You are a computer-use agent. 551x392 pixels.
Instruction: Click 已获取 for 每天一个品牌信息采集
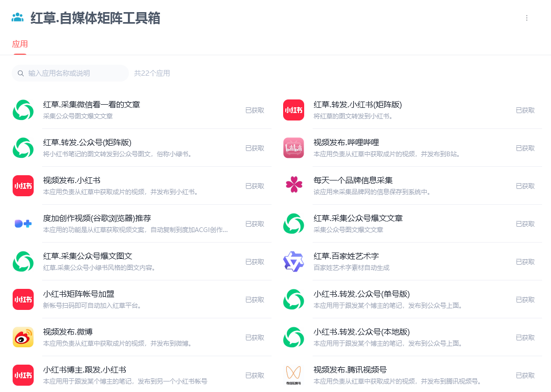click(525, 186)
